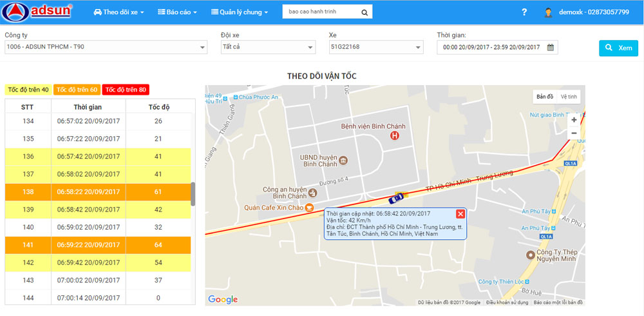Switch map to Bản đồ view

pos(545,97)
